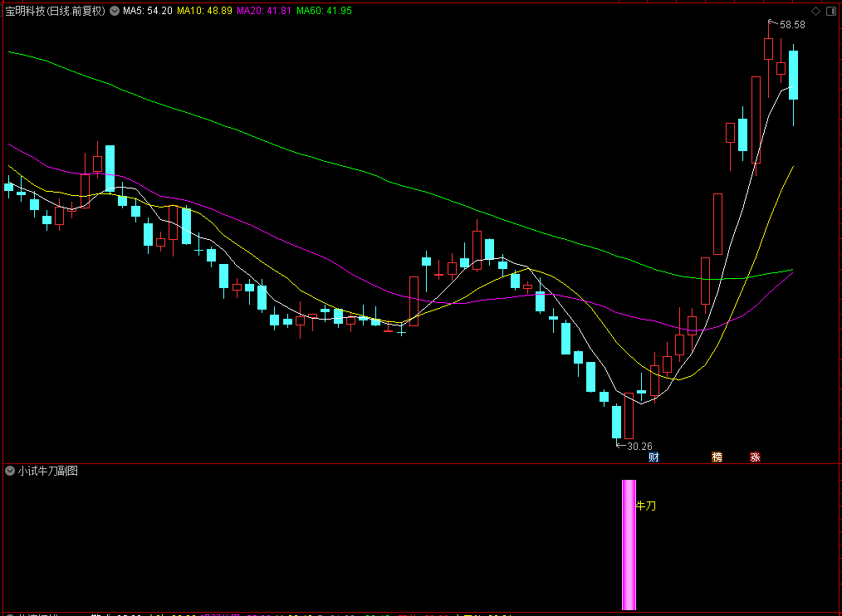This screenshot has width=842, height=616.
Task: Click the magenta 牛刀 signal bar
Action: tap(629, 545)
